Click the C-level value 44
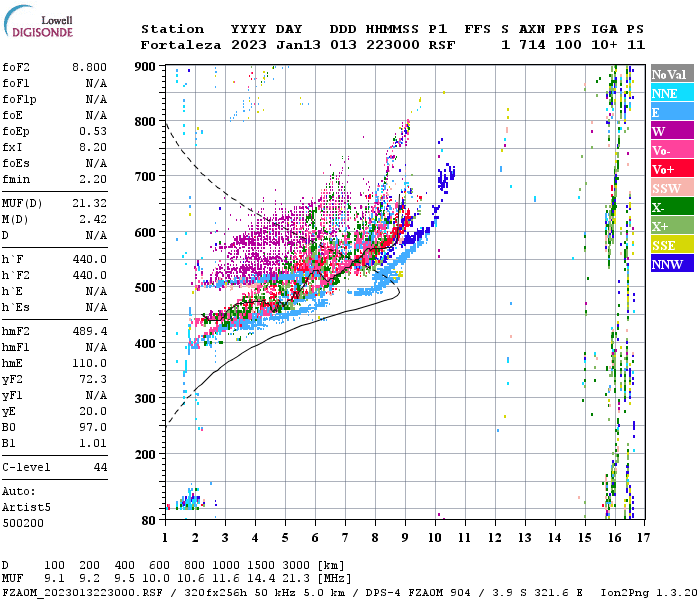This screenshot has width=700, height=600. click(x=100, y=467)
